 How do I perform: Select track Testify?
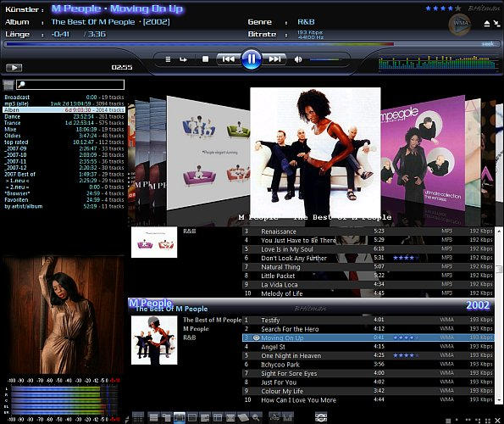click(x=368, y=320)
